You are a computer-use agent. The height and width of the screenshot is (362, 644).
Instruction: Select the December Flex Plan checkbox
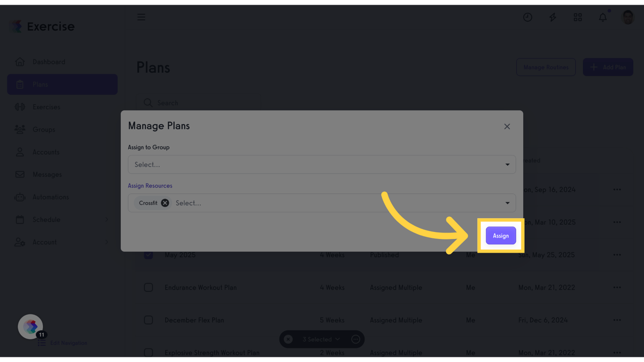point(149,320)
